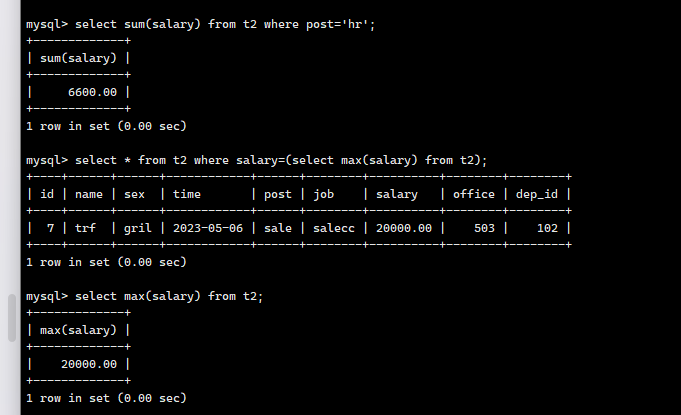681x415 pixels.
Task: Click the post value 'sale'
Action: tap(278, 228)
